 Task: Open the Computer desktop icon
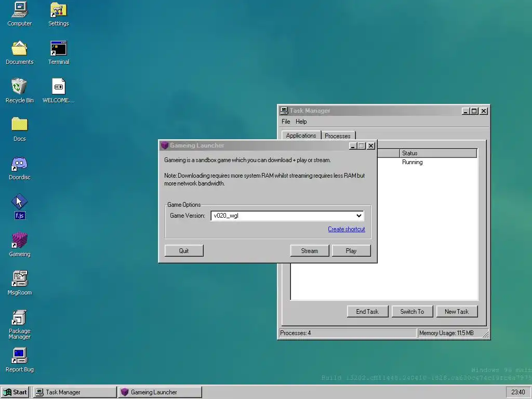tap(19, 14)
